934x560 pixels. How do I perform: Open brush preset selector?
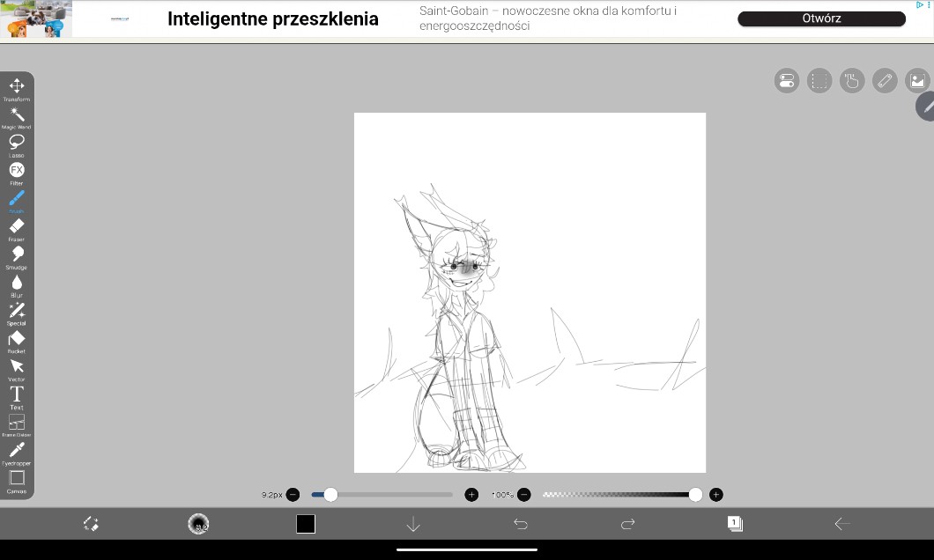pyautogui.click(x=198, y=524)
